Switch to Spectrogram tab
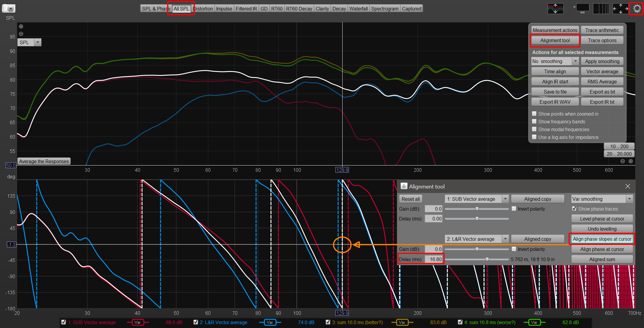Screen dimensions: 644x328 pos(385,9)
